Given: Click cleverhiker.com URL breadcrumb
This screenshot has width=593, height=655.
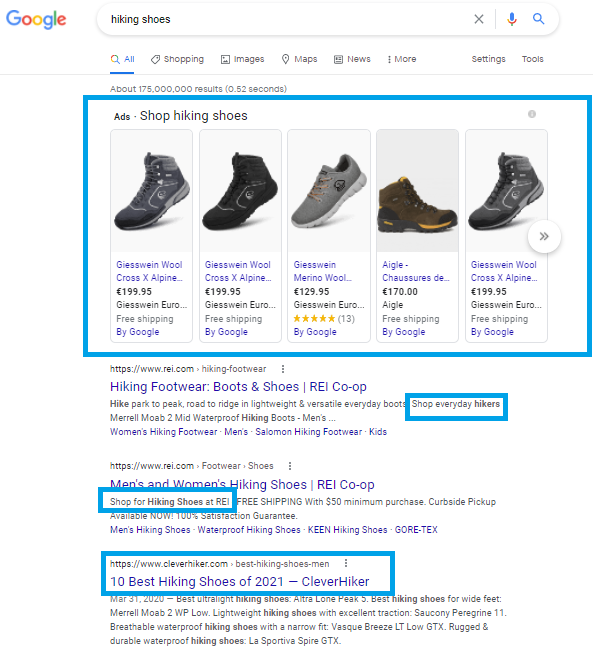Looking at the screenshot, I should (x=220, y=564).
